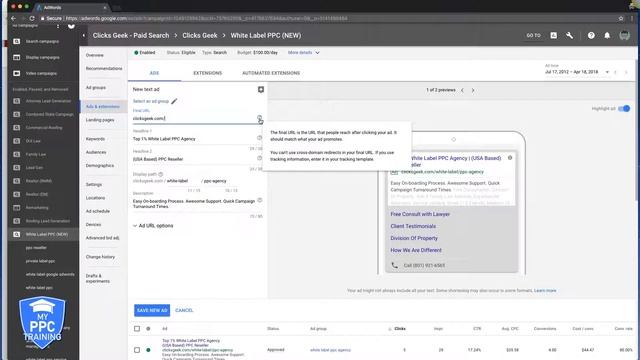This screenshot has height=360, width=640.
Task: Click the CANCEL button
Action: [184, 310]
